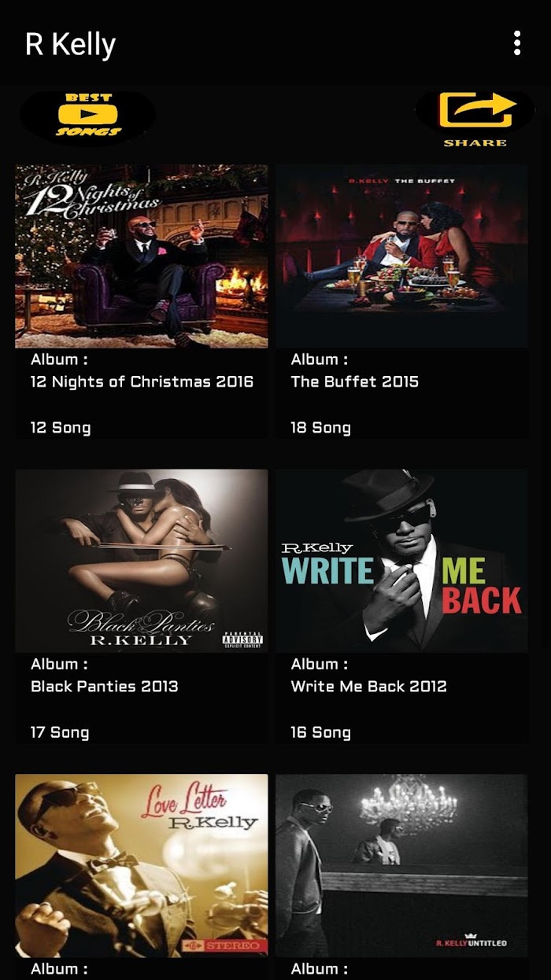This screenshot has width=551, height=980.
Task: Open the Black Panties album cover
Action: 142,561
